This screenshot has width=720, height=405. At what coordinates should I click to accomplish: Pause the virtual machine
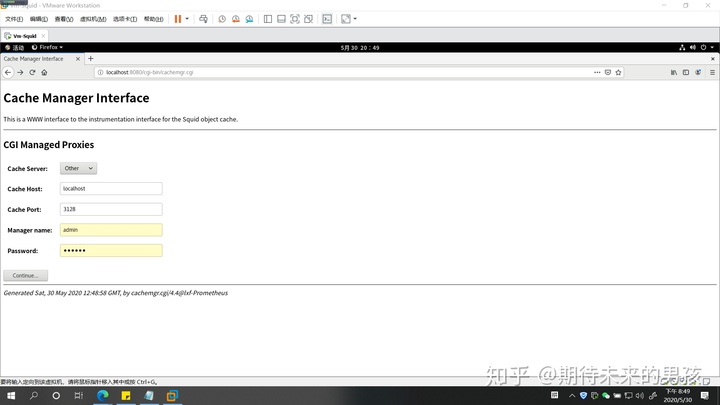tap(178, 19)
